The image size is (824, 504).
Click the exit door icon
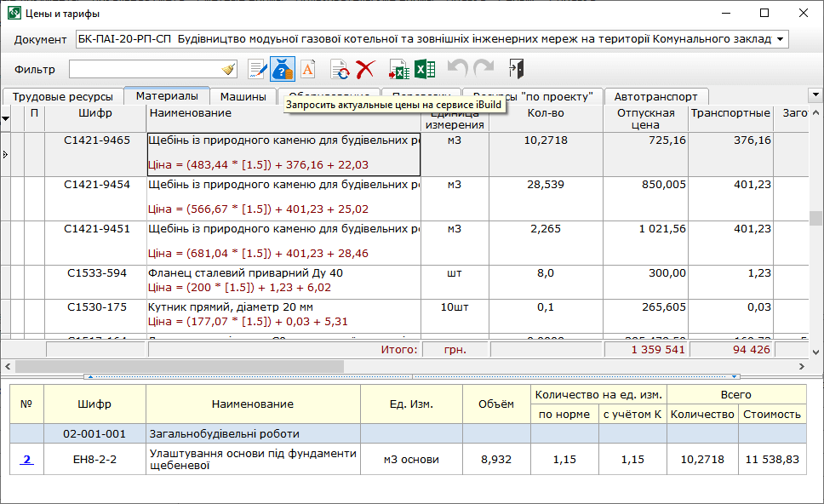pos(516,69)
